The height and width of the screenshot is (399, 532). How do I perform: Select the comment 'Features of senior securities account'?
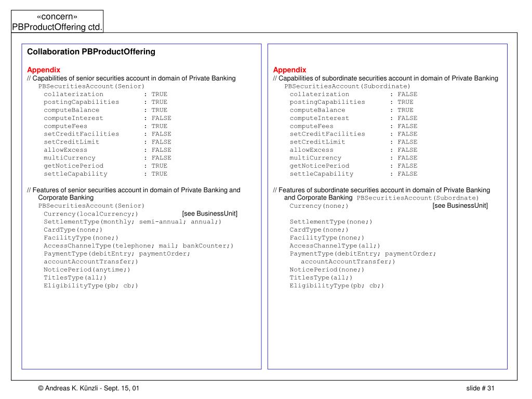(134, 194)
